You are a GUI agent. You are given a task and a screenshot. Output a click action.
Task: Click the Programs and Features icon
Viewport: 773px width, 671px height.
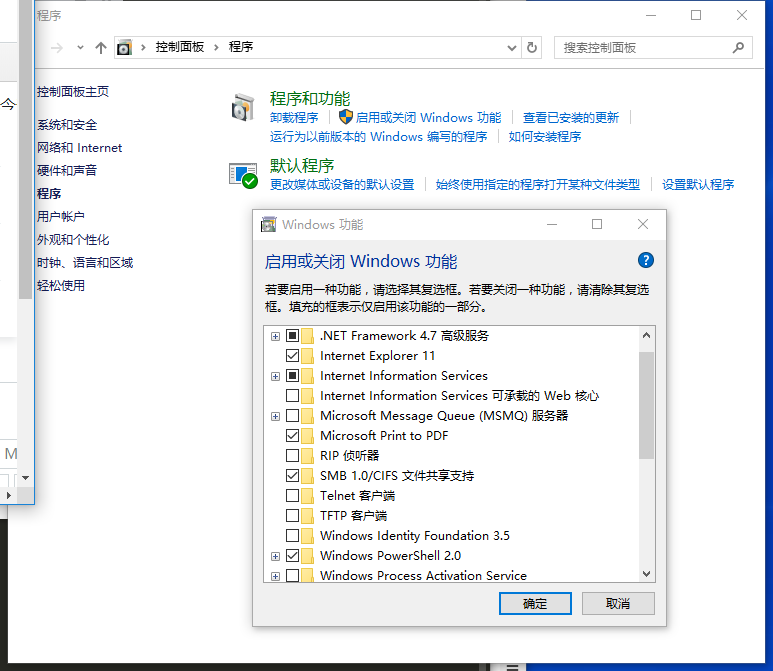243,107
